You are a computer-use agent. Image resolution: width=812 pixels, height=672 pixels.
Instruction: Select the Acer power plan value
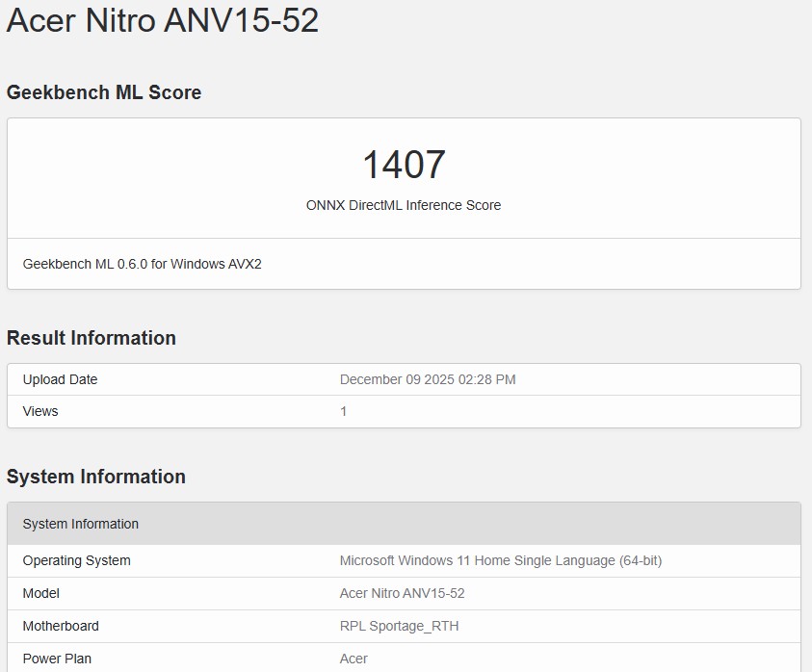[x=354, y=659]
